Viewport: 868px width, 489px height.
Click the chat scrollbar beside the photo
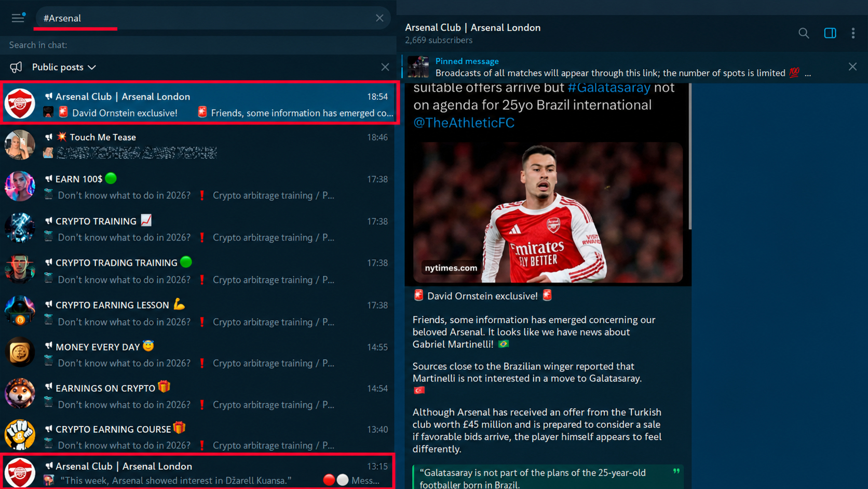(x=690, y=156)
